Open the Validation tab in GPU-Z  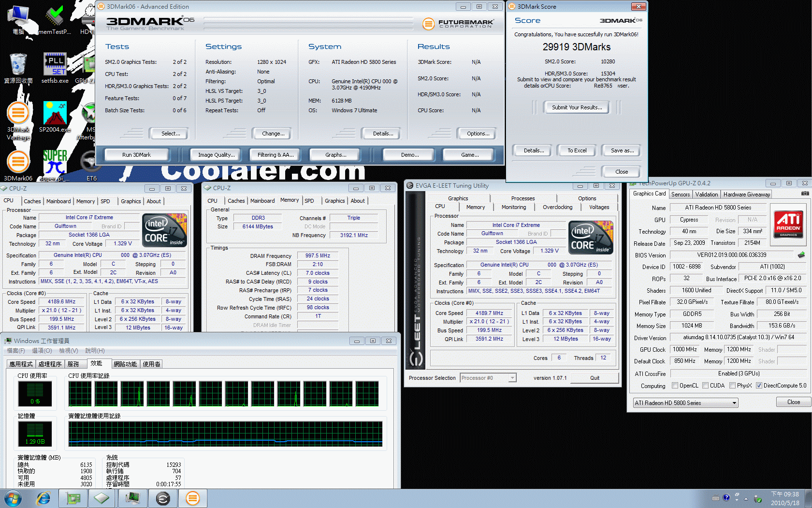707,194
